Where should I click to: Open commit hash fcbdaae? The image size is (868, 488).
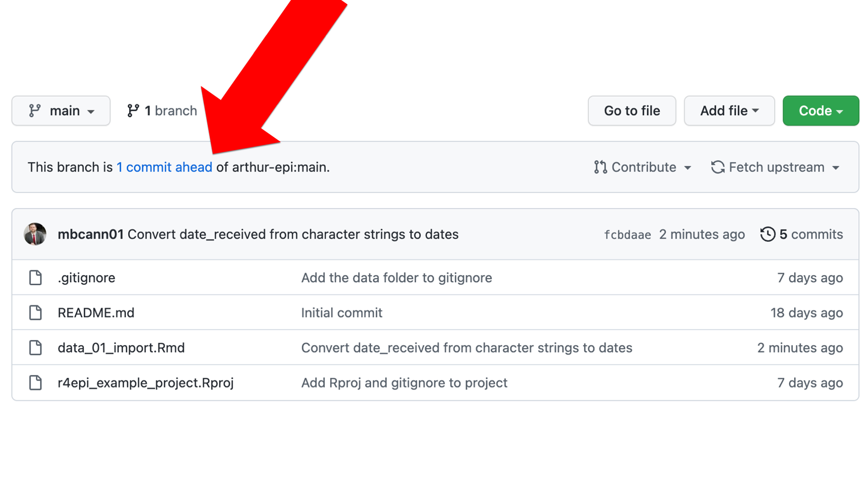pos(628,235)
